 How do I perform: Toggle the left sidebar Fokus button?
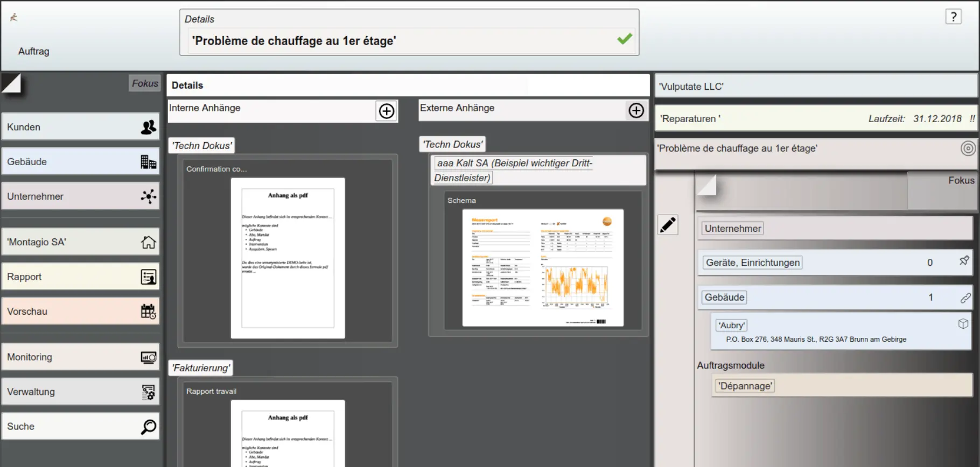pyautogui.click(x=145, y=83)
